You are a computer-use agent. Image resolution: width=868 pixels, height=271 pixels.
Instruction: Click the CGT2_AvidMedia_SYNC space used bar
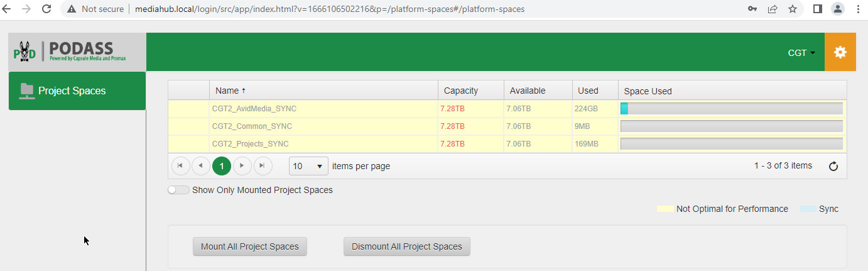[x=732, y=109]
